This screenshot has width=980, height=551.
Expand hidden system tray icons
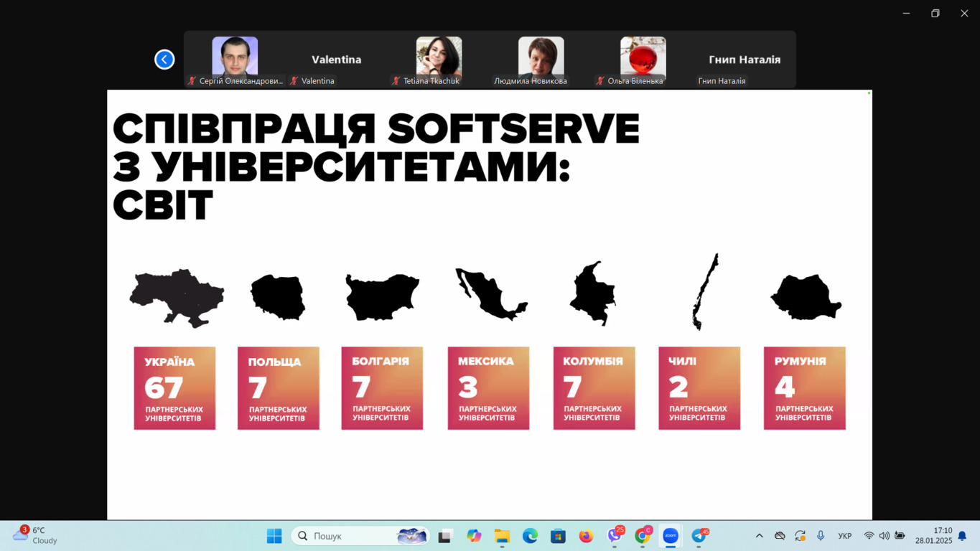759,536
